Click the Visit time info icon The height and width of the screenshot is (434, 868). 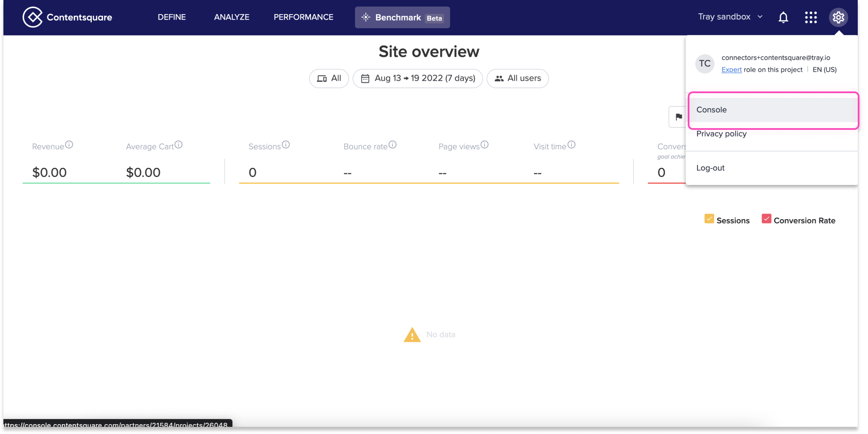pyautogui.click(x=572, y=145)
